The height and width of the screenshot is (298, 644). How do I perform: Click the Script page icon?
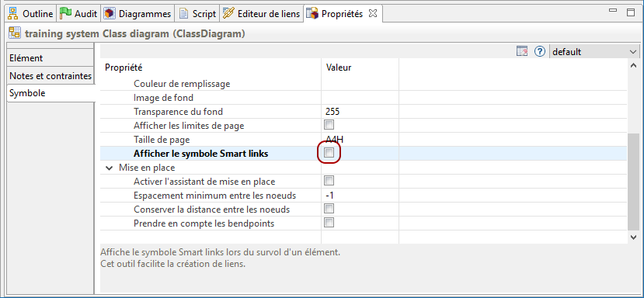coord(183,14)
